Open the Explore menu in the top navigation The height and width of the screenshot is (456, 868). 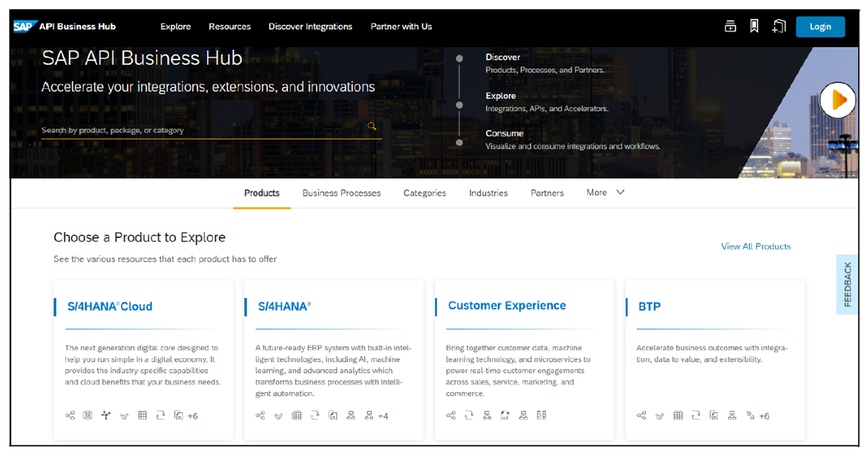point(175,26)
